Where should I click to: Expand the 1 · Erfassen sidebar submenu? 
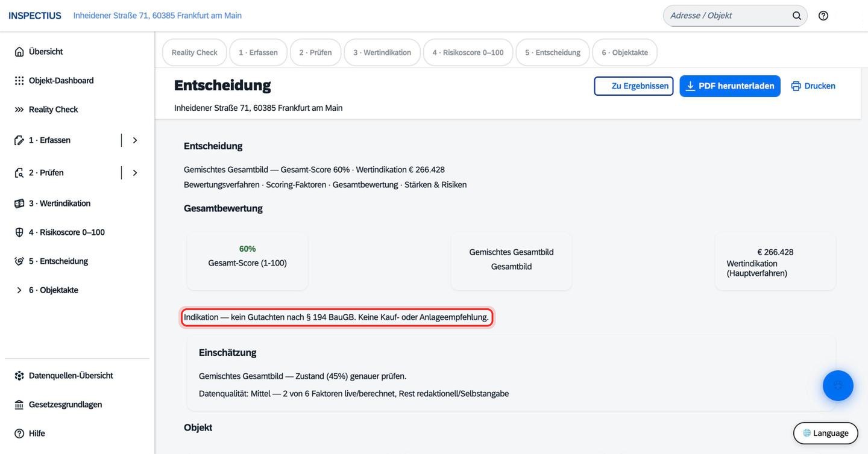click(x=135, y=140)
